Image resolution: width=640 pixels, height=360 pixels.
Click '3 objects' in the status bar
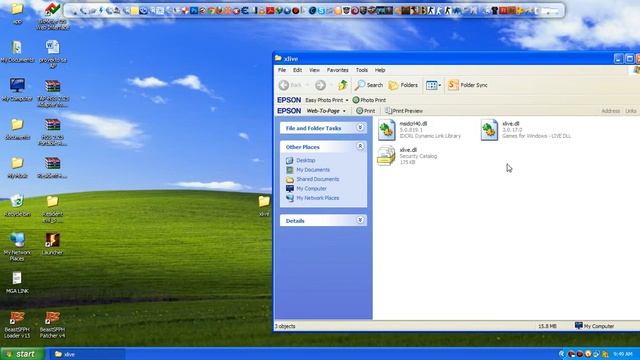[x=285, y=326]
